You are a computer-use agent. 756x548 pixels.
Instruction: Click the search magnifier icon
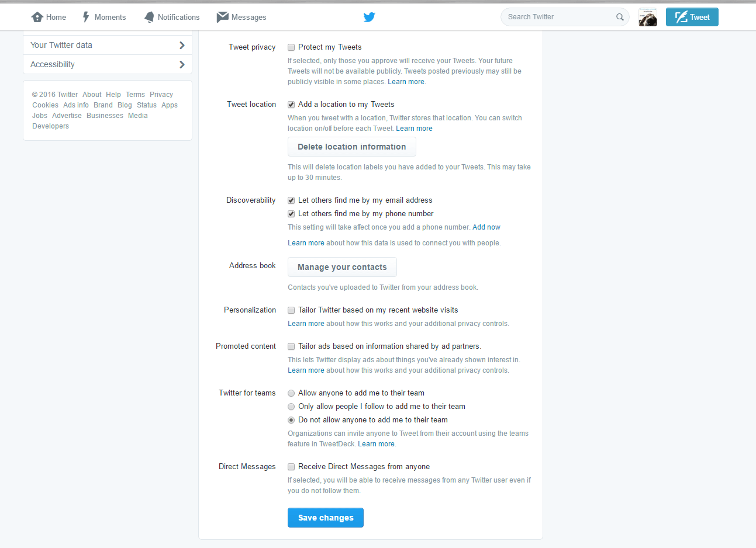tap(620, 17)
